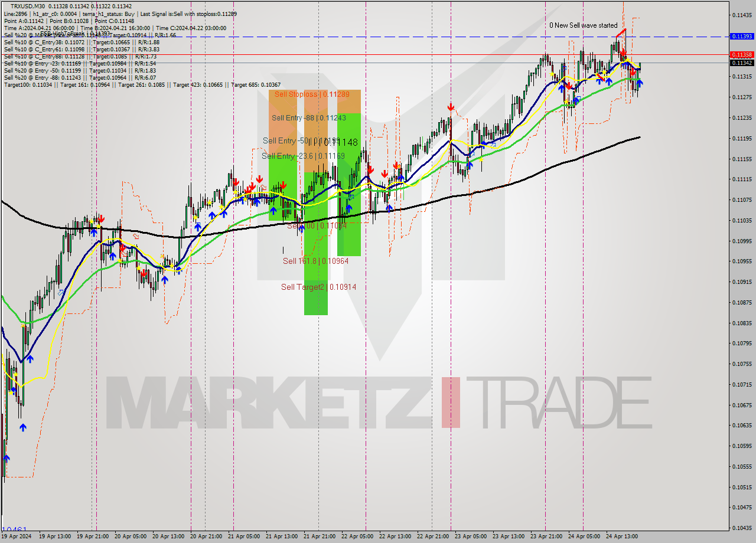The image size is (756, 543).
Task: Click the '0 New Sell wave started' label
Action: [583, 25]
